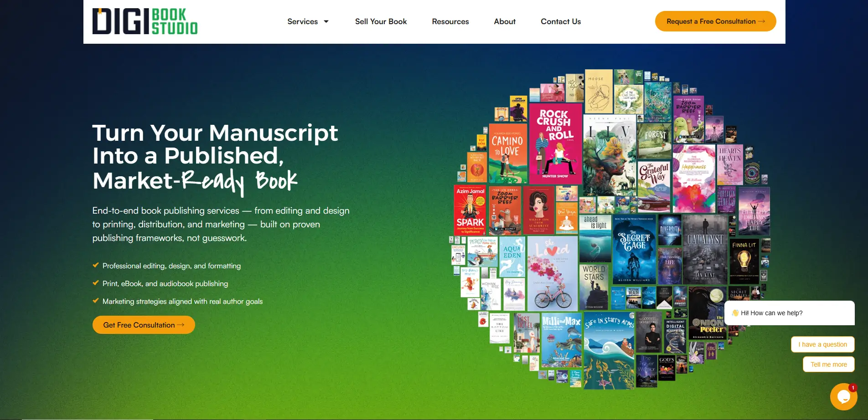
Task: Click Request a Free Consultation button
Action: (x=715, y=21)
